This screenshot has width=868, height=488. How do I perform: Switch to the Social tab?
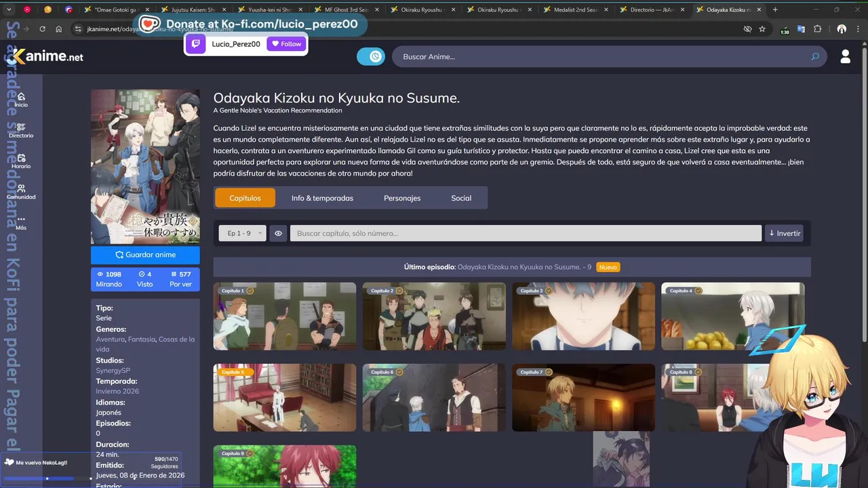(x=461, y=198)
